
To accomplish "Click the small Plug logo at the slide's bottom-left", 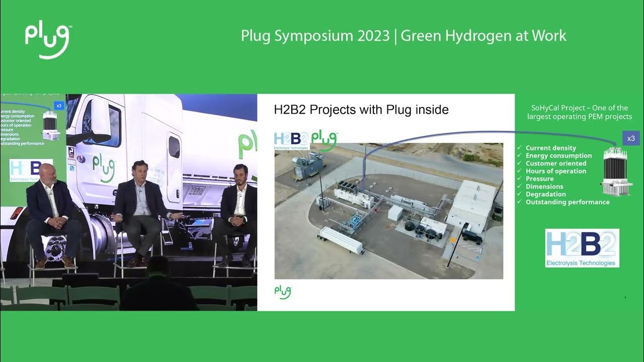I will pyautogui.click(x=283, y=292).
